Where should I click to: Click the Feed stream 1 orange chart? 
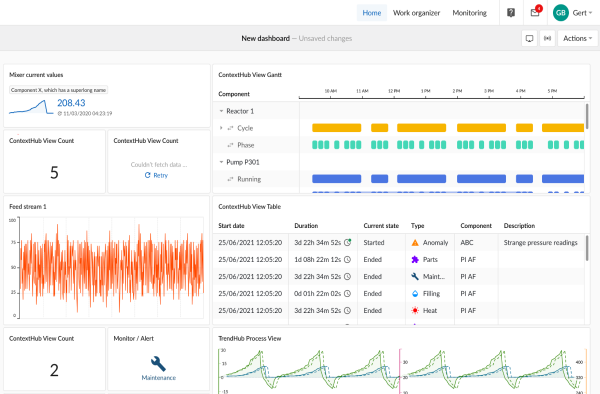click(x=111, y=267)
